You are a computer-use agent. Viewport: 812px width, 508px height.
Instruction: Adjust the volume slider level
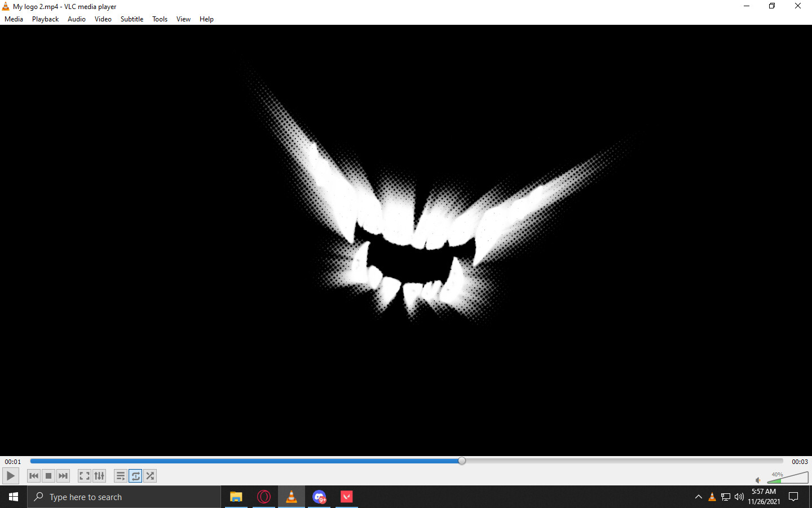(789, 479)
